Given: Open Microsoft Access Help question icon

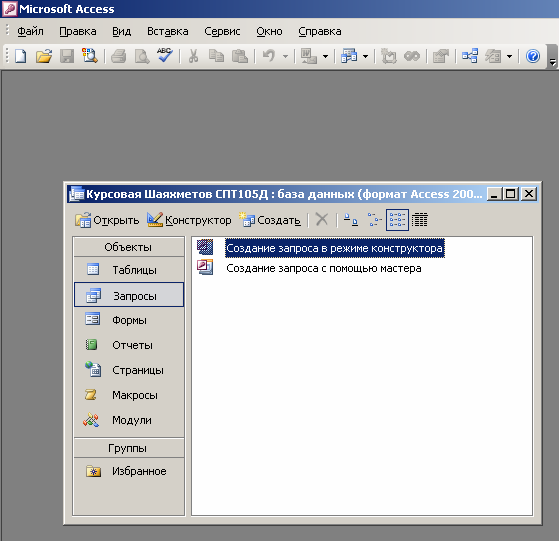Looking at the screenshot, I should click(x=533, y=56).
